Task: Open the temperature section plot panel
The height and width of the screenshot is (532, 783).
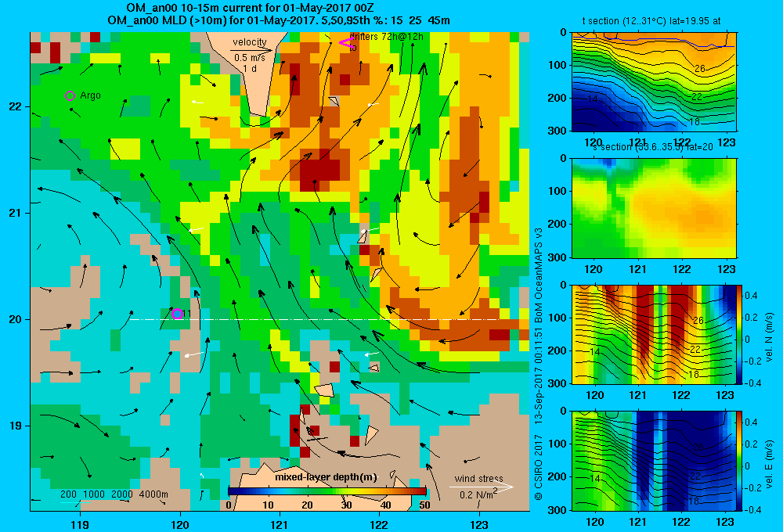Action: [654, 82]
